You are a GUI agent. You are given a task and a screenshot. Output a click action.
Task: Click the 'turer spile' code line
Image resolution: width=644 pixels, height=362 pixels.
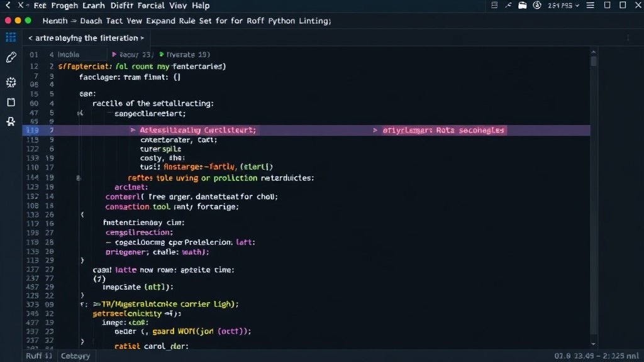160,149
